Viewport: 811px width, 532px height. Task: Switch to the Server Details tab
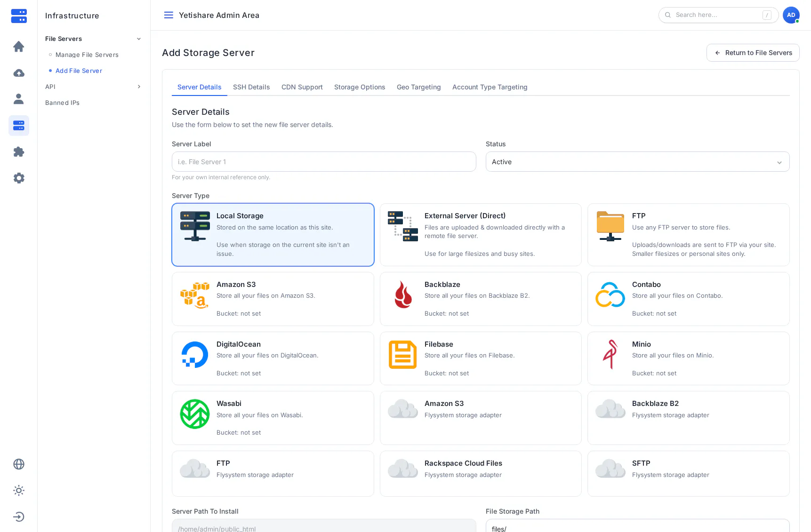(199, 87)
